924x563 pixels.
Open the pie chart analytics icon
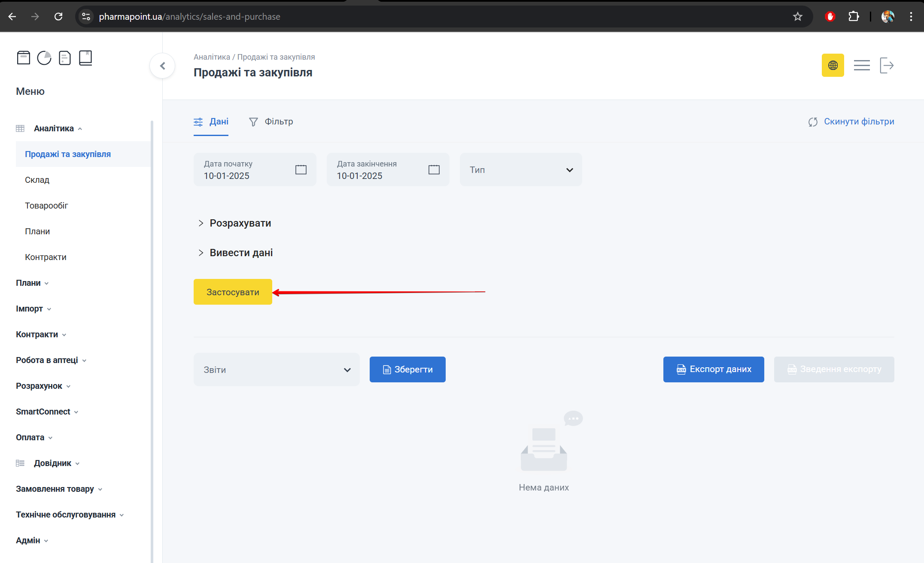[44, 58]
